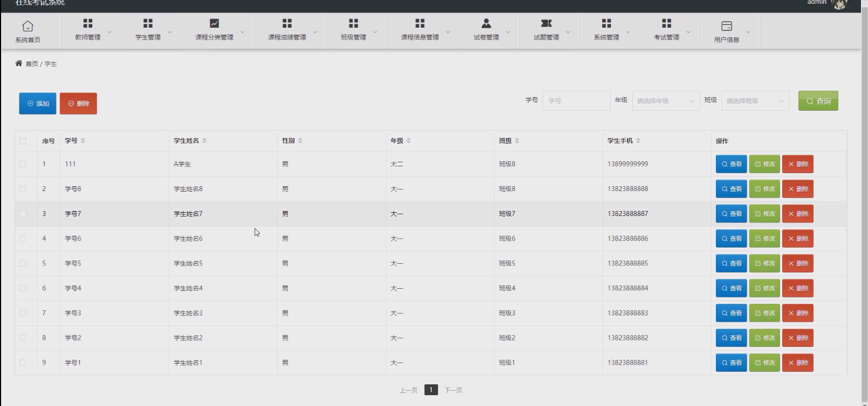Expand the 班级管理 menu chevron
868x406 pixels.
(x=375, y=32)
